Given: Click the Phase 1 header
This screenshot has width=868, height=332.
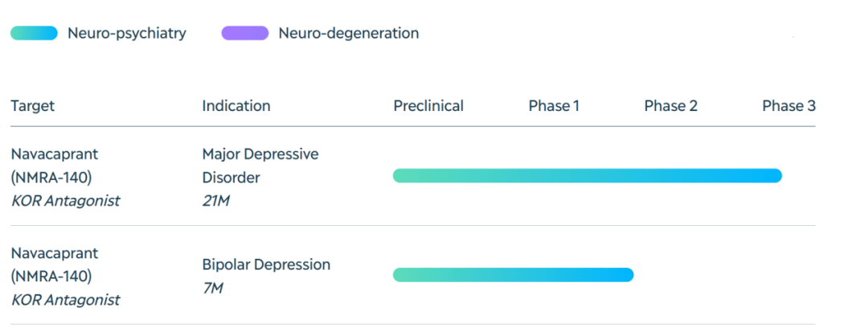Looking at the screenshot, I should 554,105.
